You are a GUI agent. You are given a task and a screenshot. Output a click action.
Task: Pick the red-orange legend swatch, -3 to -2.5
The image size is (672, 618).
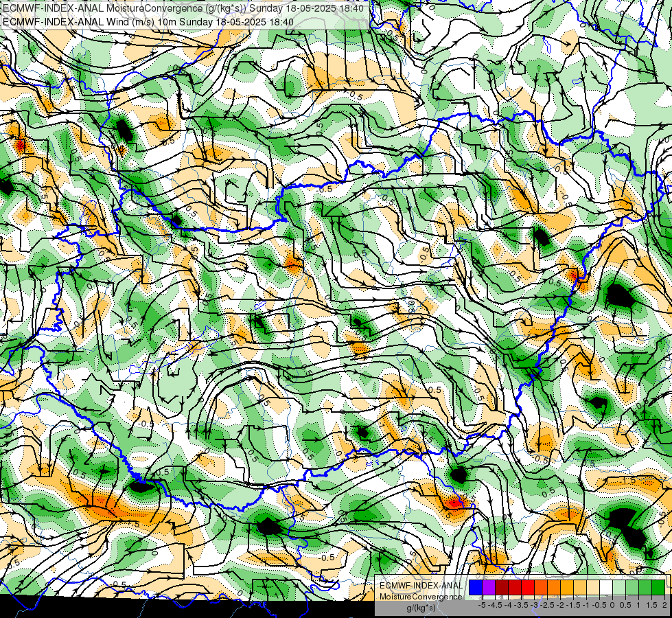coord(541,587)
